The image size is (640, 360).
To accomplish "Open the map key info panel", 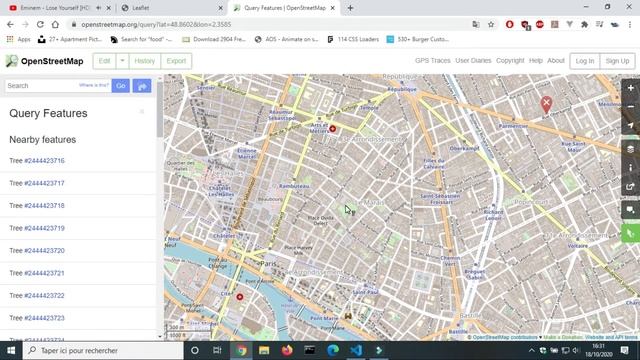I will (x=631, y=168).
